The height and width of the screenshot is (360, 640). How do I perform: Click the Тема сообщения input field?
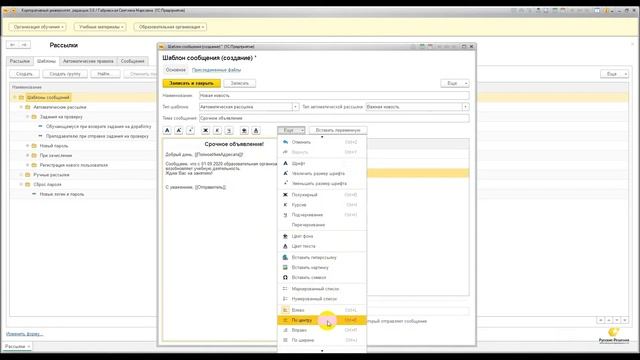(x=334, y=118)
